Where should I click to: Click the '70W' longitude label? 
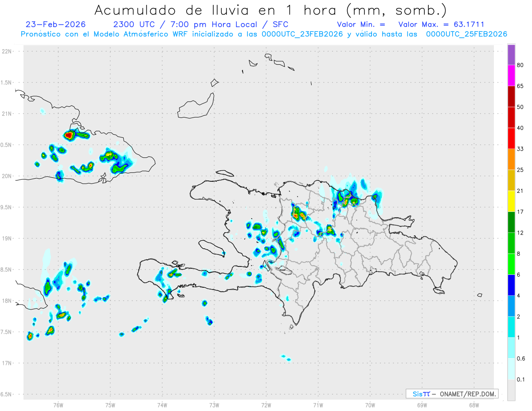click(x=370, y=405)
